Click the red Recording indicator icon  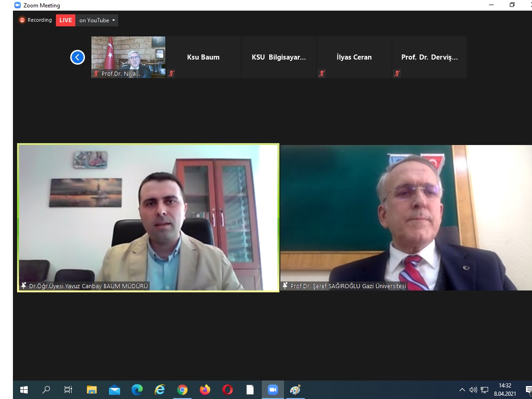[x=22, y=20]
